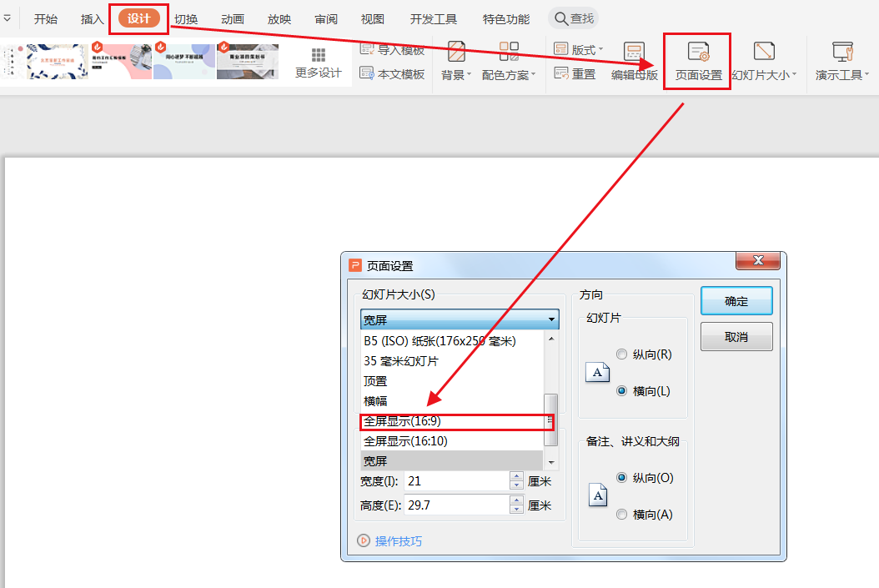Select slide orientation 横向(L)
879x588 pixels.
point(644,391)
